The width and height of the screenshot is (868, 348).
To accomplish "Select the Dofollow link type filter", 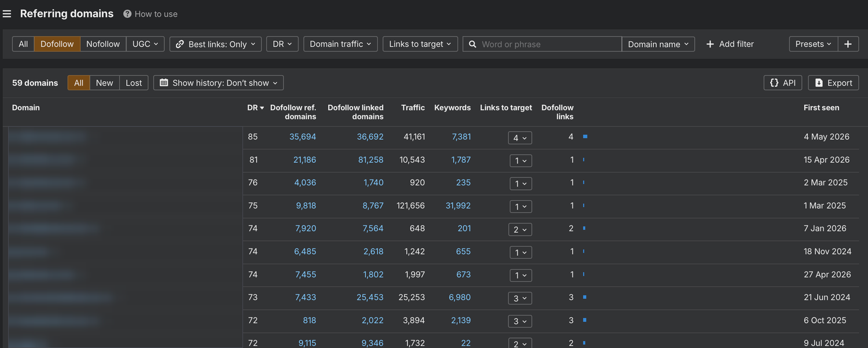I will 57,44.
